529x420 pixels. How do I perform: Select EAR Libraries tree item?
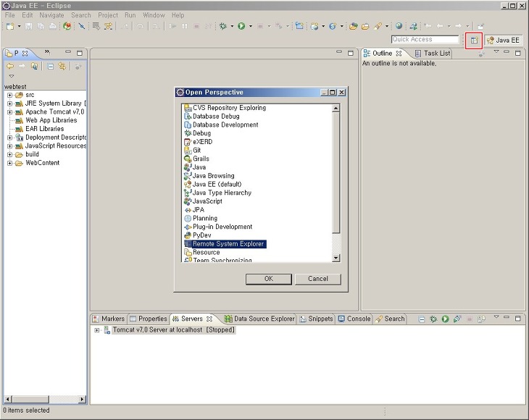[x=44, y=129]
